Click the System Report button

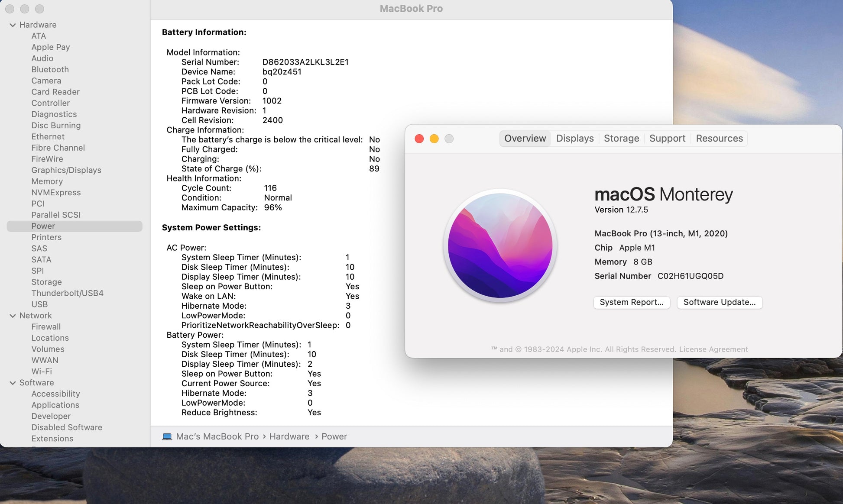point(631,302)
